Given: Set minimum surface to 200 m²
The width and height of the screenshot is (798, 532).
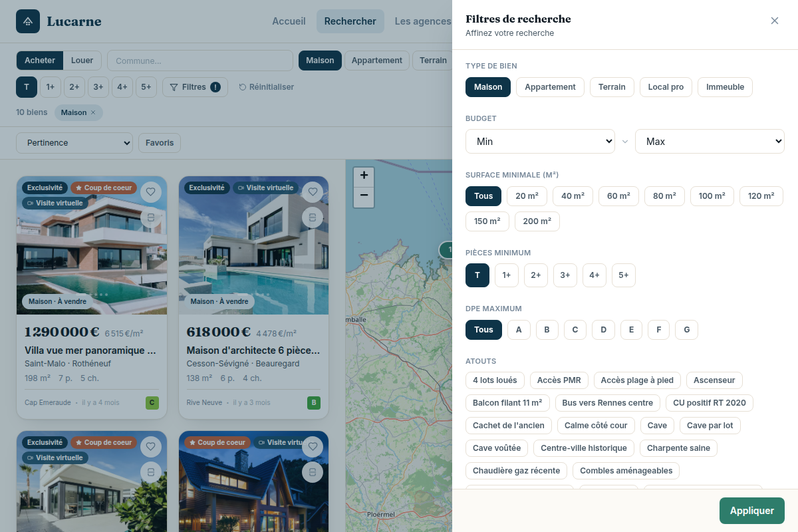Looking at the screenshot, I should click(x=537, y=221).
